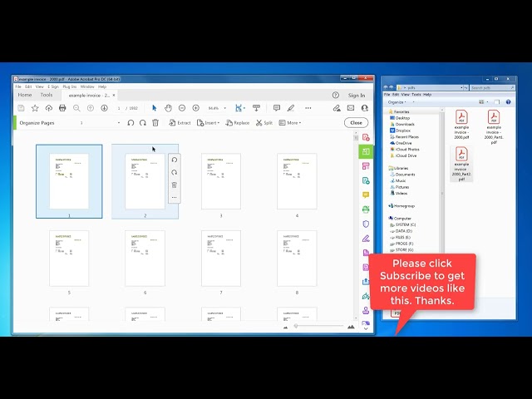Viewport: 532px width, 399px height.
Task: Go to previous page with up arrow icon
Action: pyautogui.click(x=91, y=108)
